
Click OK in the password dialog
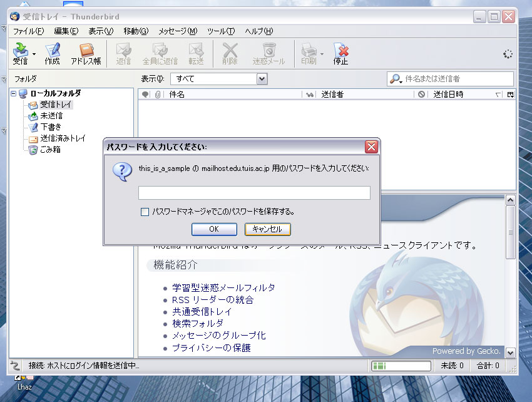(x=214, y=229)
